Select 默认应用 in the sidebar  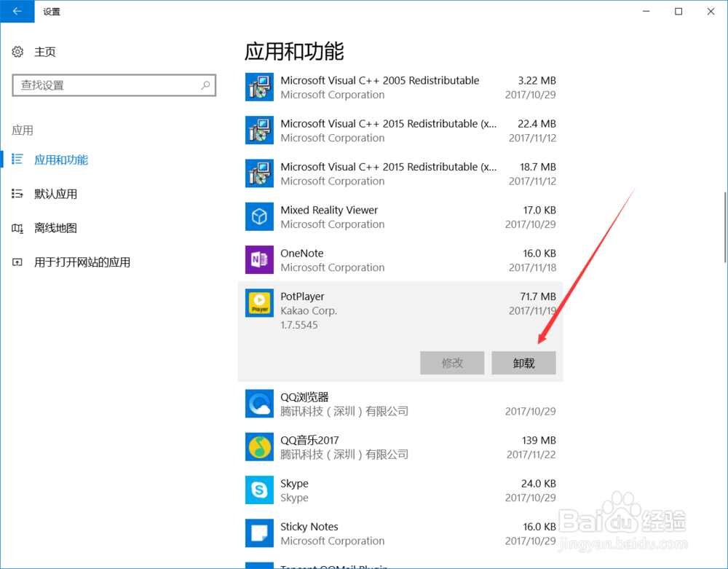pos(56,194)
